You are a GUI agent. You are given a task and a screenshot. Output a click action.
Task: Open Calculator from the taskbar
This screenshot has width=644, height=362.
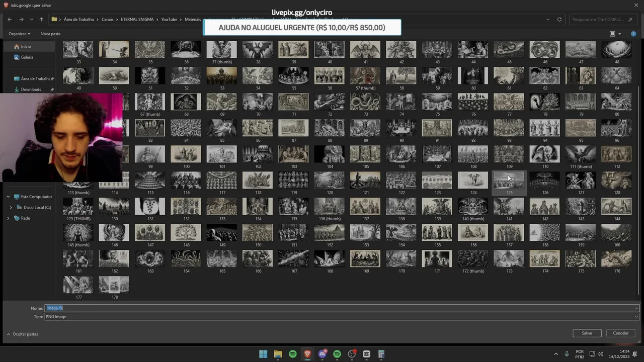pos(381,354)
